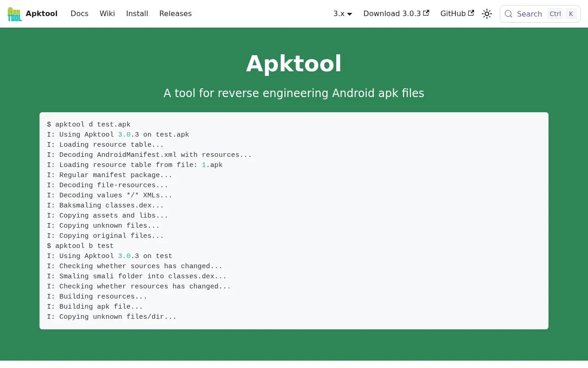588x368 pixels.
Task: Click the "Decoding file-resources..." line
Action: tap(107, 185)
